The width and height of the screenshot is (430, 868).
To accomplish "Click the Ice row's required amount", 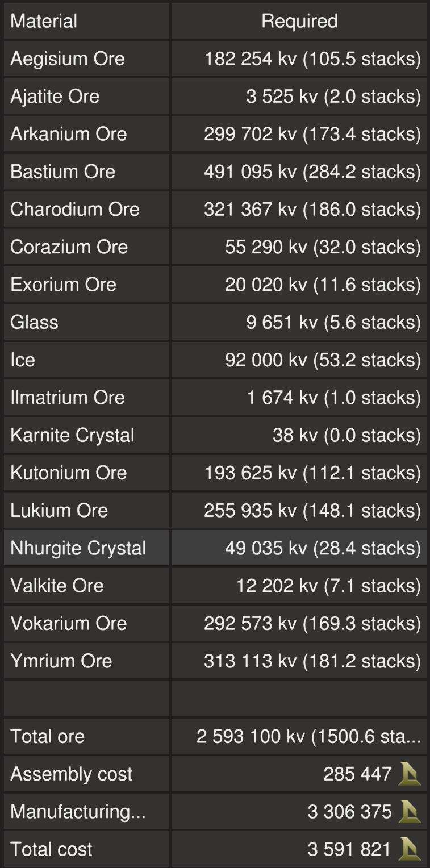I will (x=323, y=360).
